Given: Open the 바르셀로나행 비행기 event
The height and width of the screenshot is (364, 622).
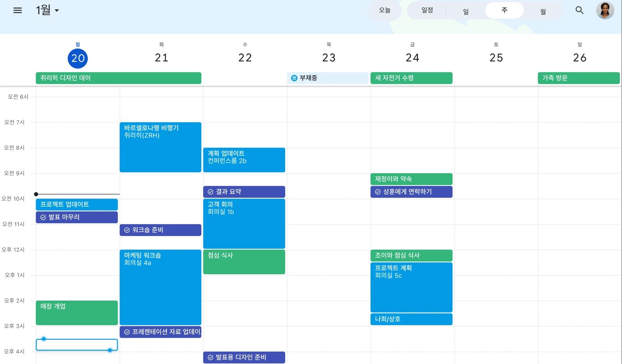Looking at the screenshot, I should coord(160,147).
